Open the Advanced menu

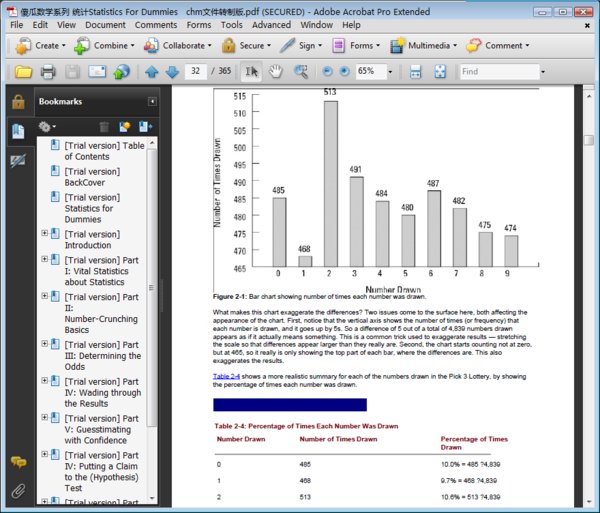(271, 25)
